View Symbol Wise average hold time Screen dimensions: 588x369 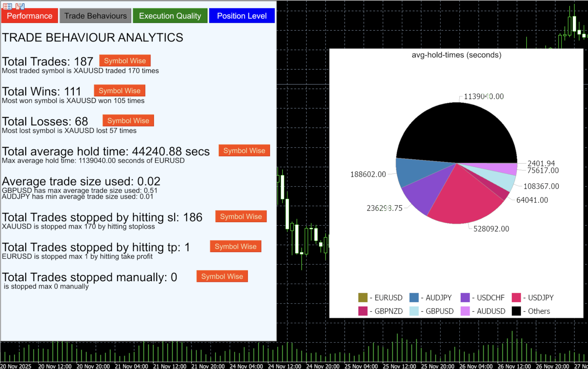tap(244, 150)
